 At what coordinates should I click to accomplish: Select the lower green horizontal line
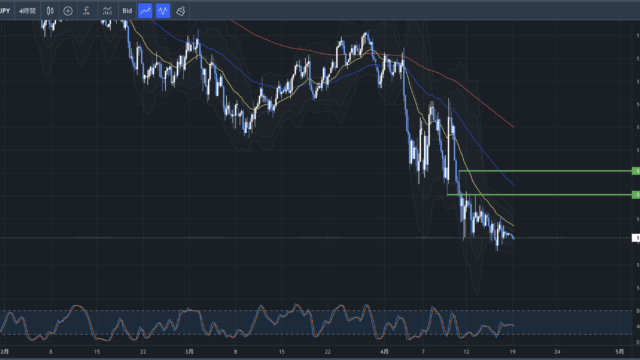(x=539, y=195)
